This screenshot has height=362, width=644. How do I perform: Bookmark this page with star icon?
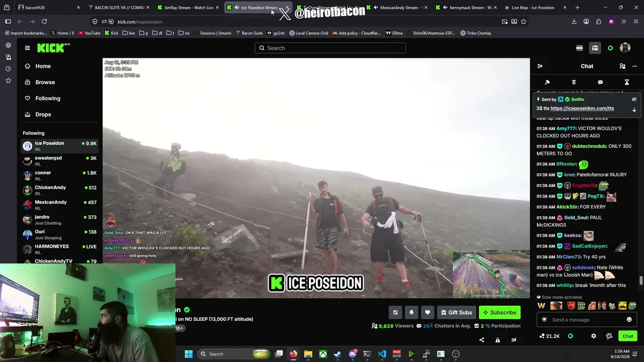click(x=524, y=22)
